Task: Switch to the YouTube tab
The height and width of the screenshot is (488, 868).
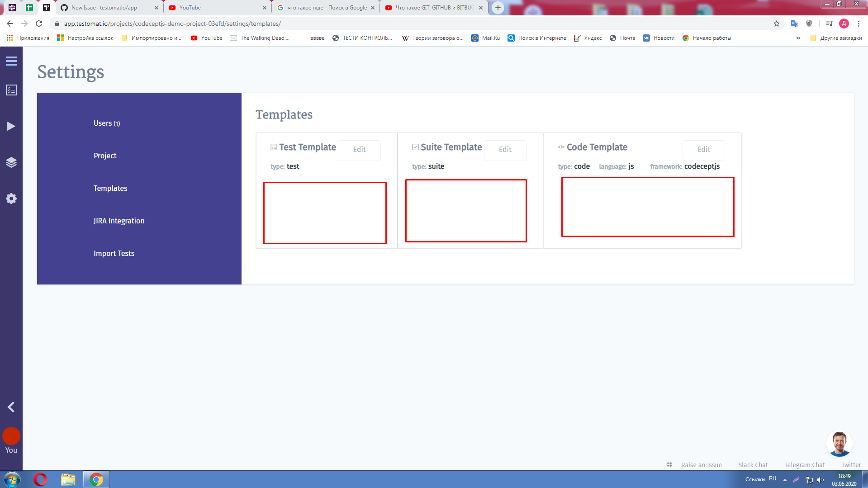Action: tap(218, 8)
